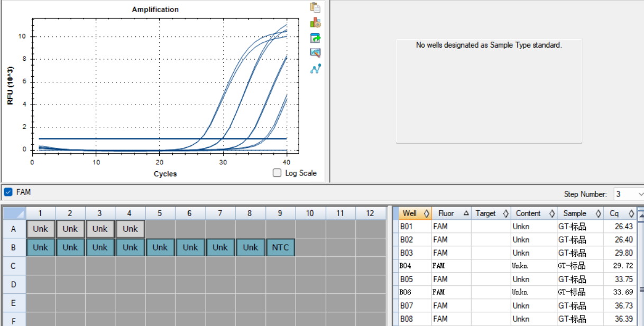This screenshot has width=644, height=326.
Task: Uncheck the FAM fluorophore checkbox
Action: [8, 192]
